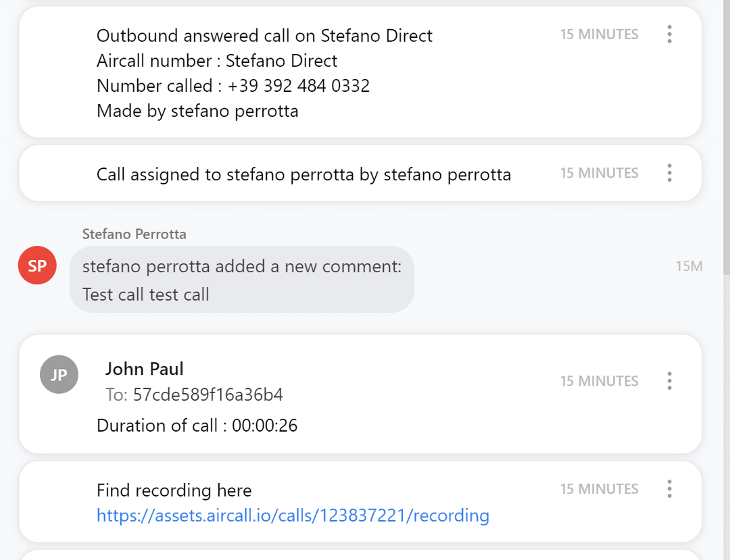The width and height of the screenshot is (730, 560).
Task: Click the John Paul contact name
Action: click(145, 369)
